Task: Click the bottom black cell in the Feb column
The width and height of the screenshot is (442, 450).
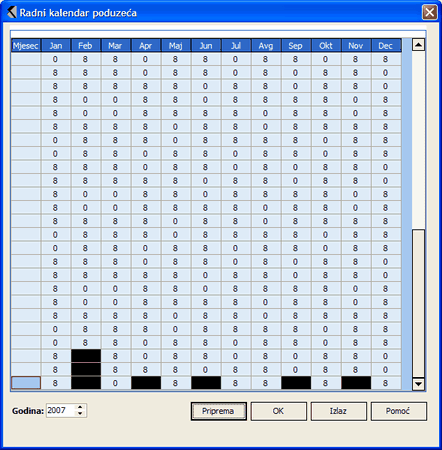Action: pyautogui.click(x=86, y=383)
